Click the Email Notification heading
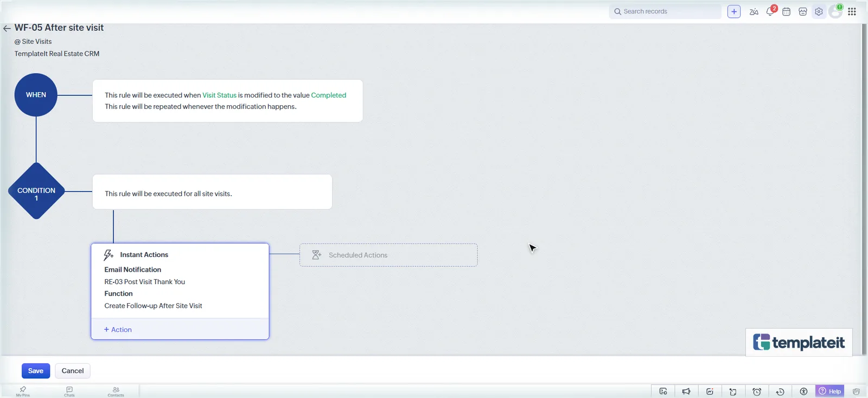This screenshot has height=398, width=868. click(133, 269)
